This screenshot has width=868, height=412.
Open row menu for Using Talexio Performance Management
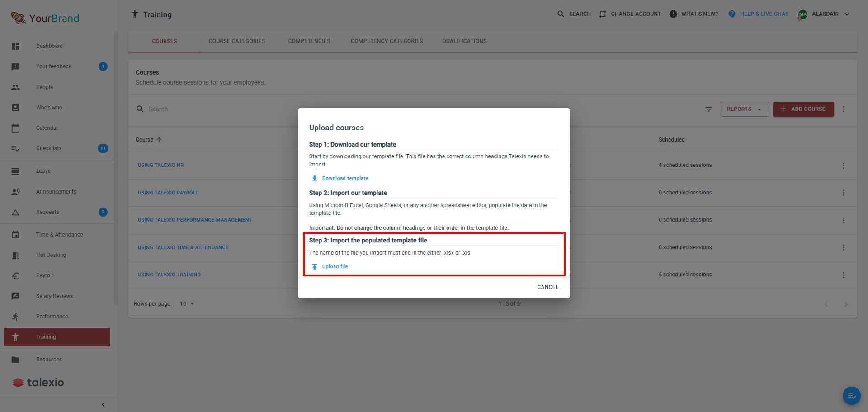tap(844, 220)
